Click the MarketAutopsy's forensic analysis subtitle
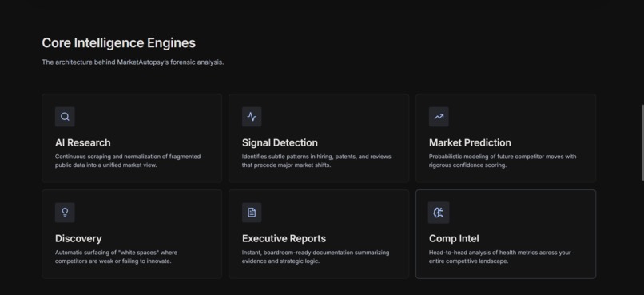Viewport: 644px width, 295px height. [133, 62]
